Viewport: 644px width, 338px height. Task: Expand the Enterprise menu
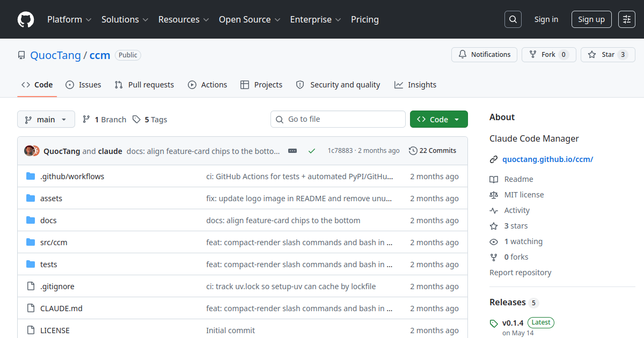point(316,19)
